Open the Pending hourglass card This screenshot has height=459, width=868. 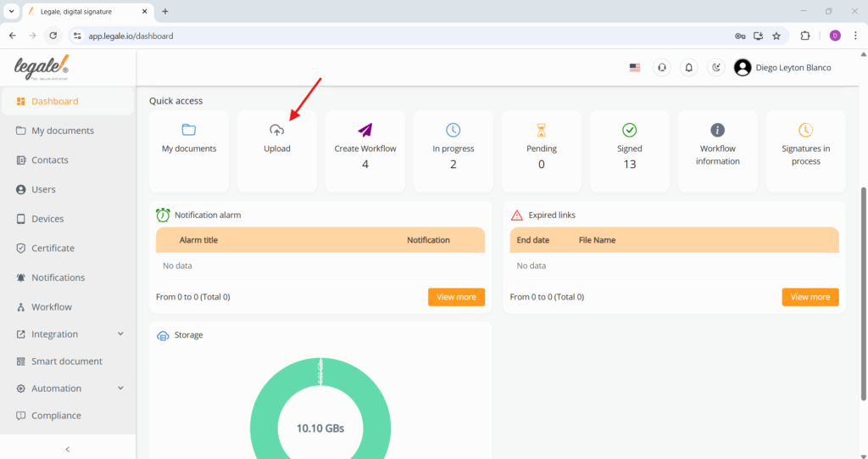coord(542,151)
